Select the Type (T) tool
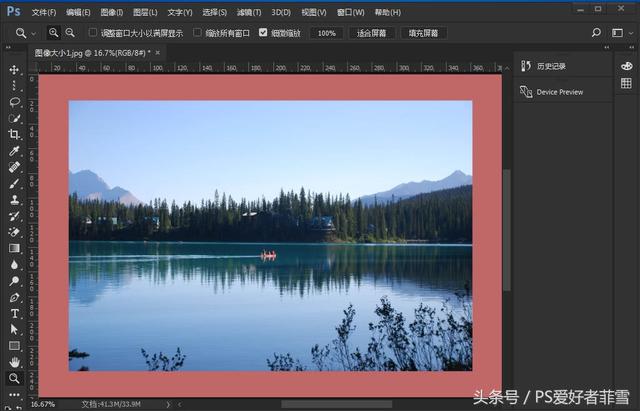This screenshot has width=640, height=411. (x=14, y=313)
